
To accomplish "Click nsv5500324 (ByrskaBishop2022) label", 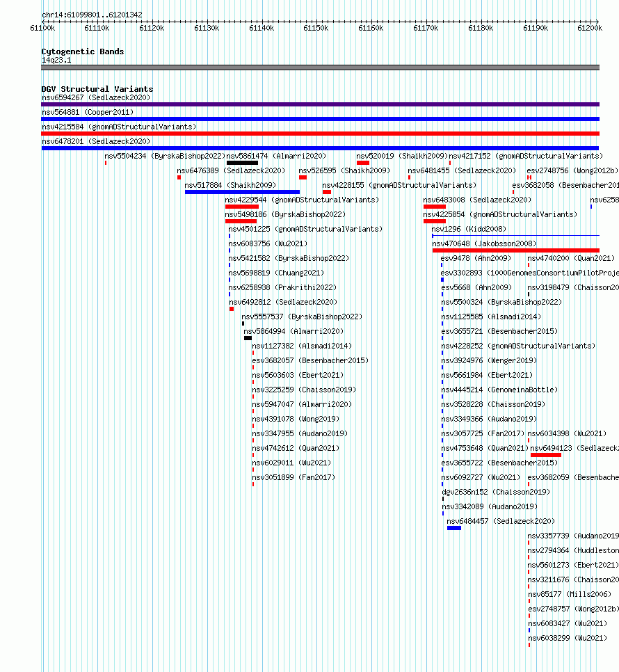I will 501,302.
